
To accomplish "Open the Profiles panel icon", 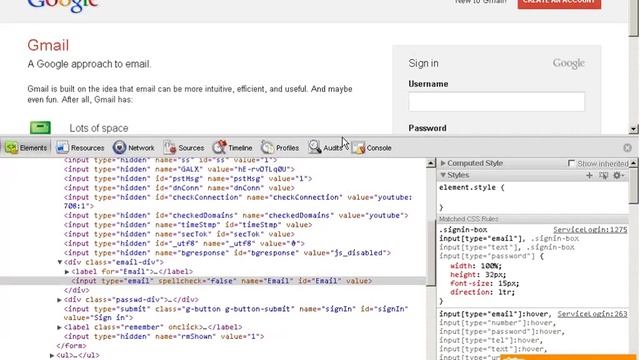I will (267, 147).
